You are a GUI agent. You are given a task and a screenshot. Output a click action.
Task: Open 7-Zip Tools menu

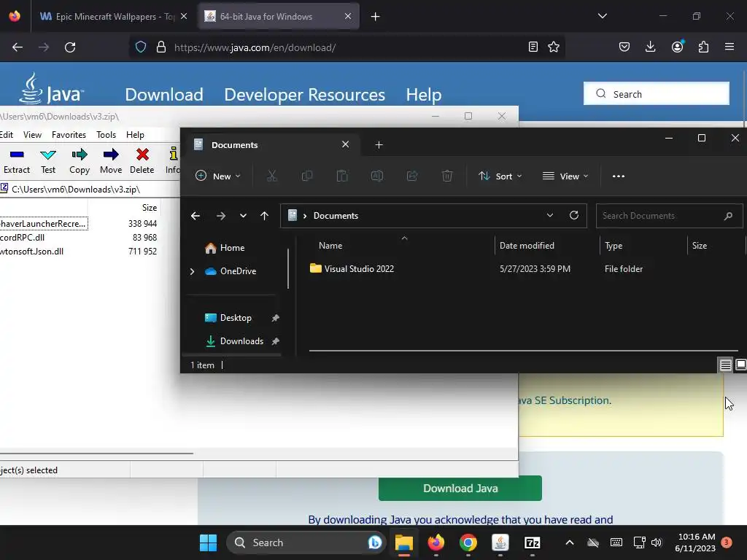pos(107,135)
